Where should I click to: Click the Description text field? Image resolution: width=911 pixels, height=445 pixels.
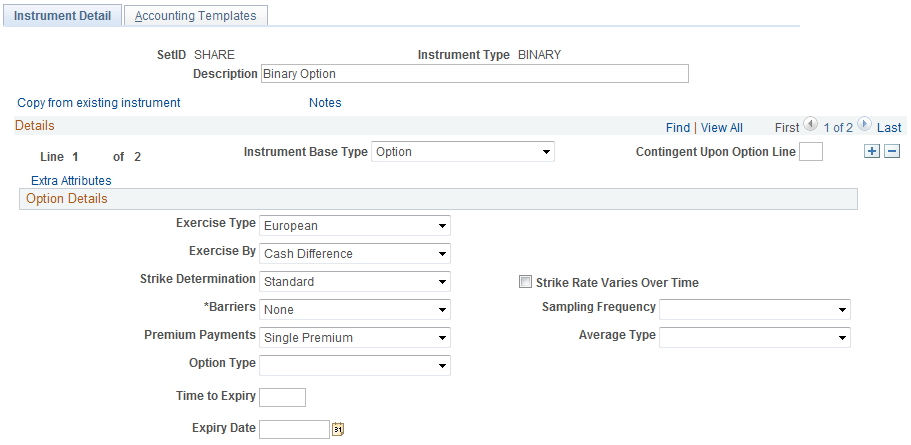(x=474, y=74)
